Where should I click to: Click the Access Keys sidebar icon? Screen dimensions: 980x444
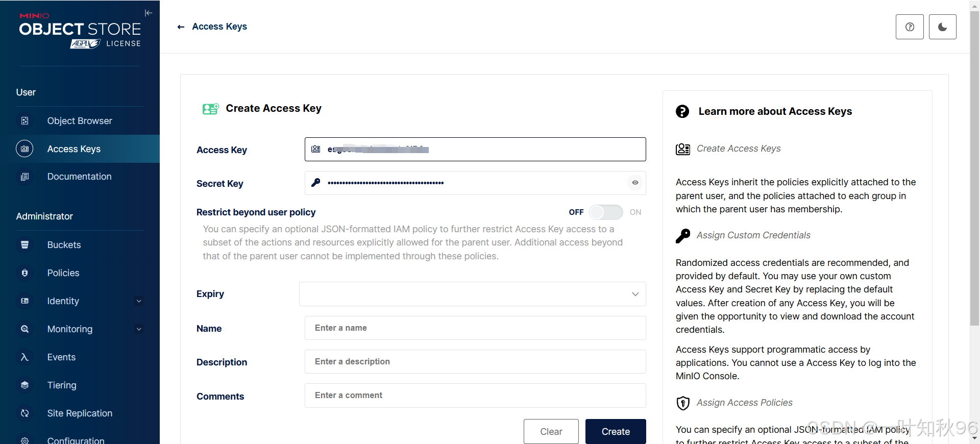tap(24, 149)
